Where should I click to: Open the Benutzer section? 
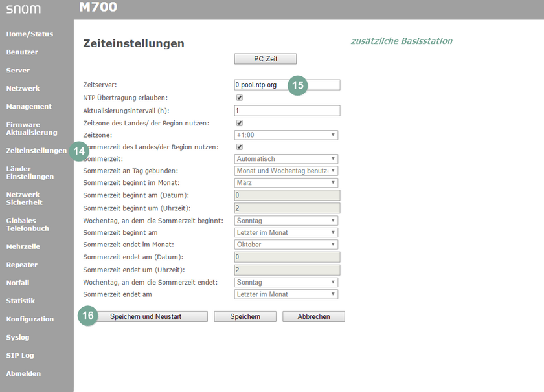tap(21, 52)
